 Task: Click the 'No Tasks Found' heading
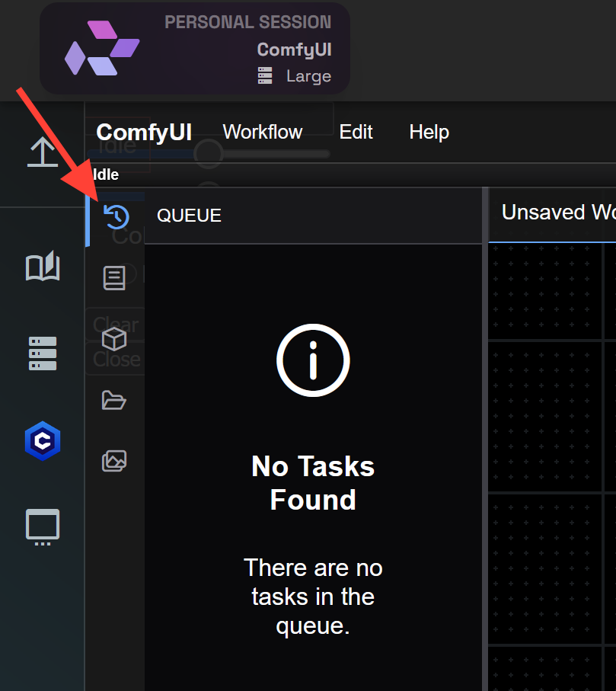[x=313, y=482]
